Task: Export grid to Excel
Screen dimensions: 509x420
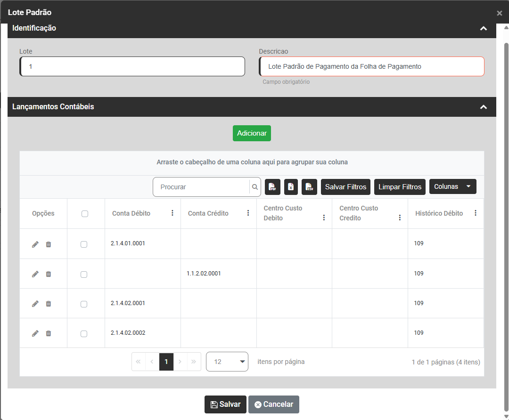Action: pyautogui.click(x=291, y=187)
